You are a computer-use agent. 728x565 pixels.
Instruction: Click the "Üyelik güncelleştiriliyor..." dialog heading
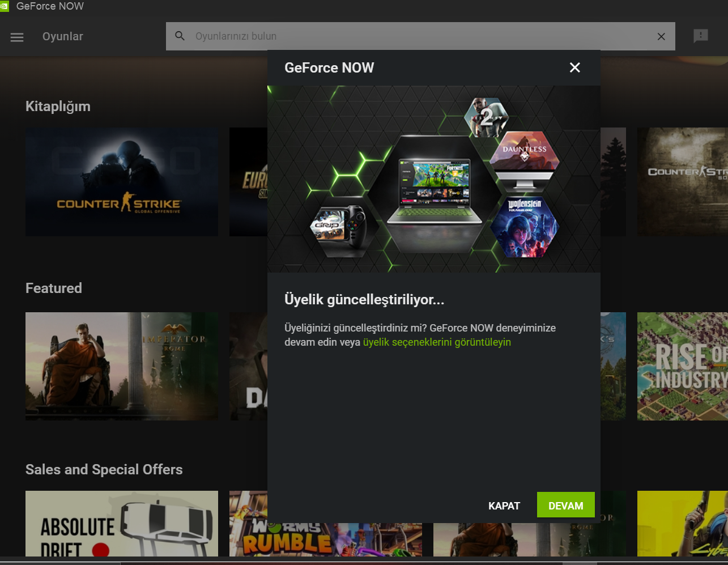pos(364,300)
